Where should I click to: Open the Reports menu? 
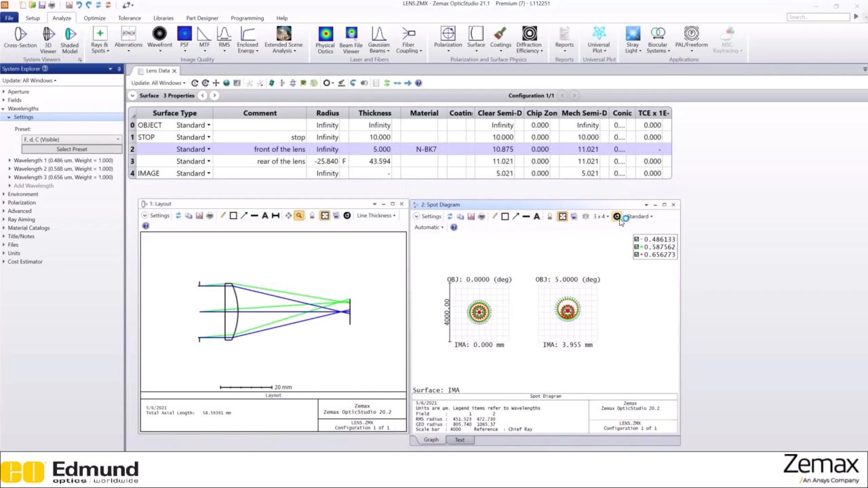pyautogui.click(x=564, y=39)
